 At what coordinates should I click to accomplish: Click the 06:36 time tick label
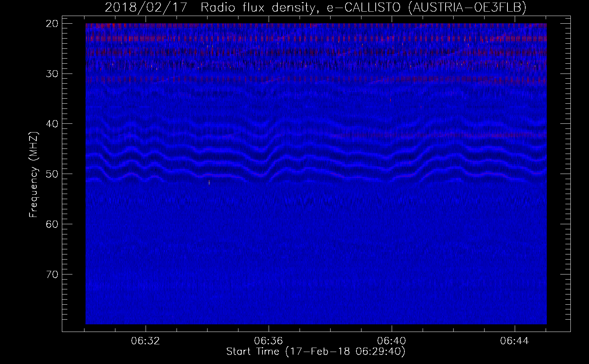point(269,341)
